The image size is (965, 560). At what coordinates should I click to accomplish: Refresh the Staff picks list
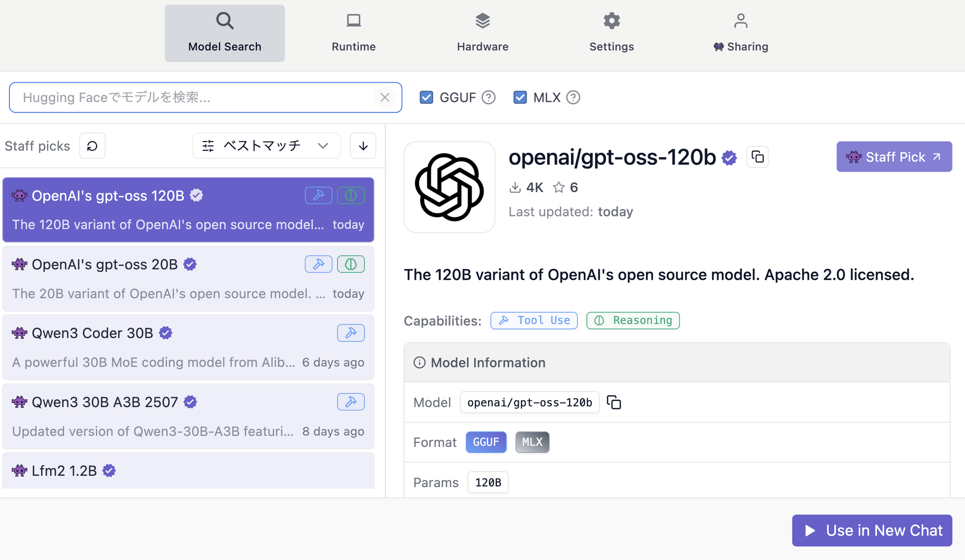point(92,146)
